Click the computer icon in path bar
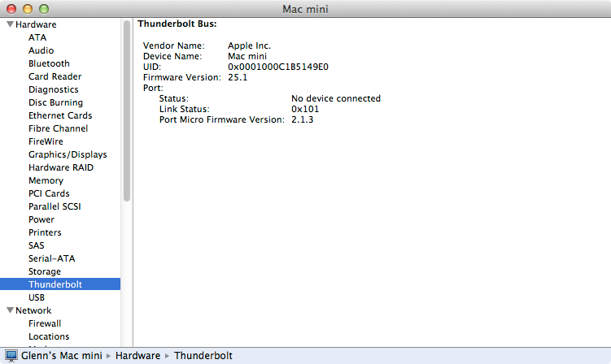The height and width of the screenshot is (364, 611). (x=11, y=356)
